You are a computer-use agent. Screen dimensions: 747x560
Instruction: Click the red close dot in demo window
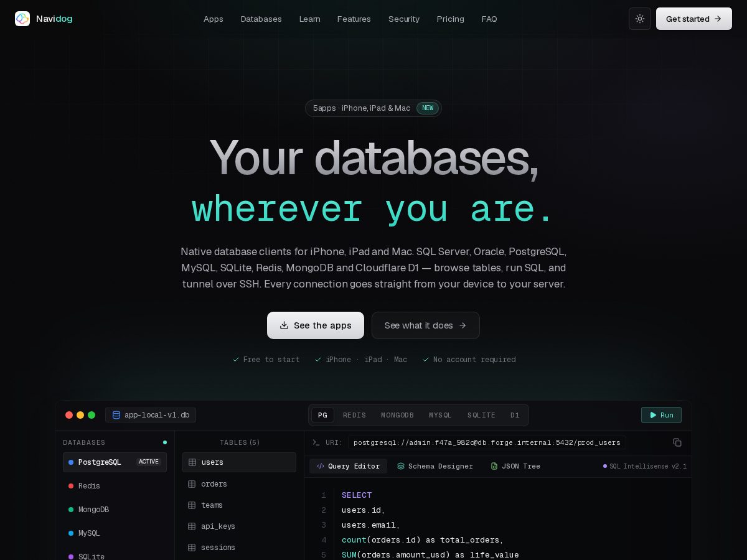click(69, 415)
